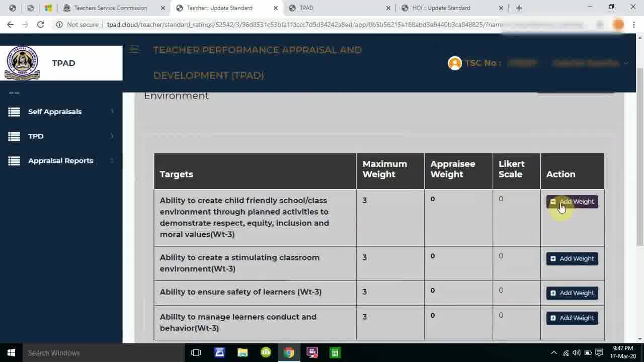Open a new browser tab with plus icon
The width and height of the screenshot is (644, 362).
click(x=519, y=8)
